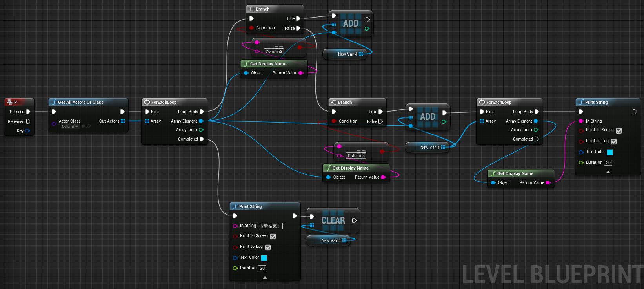Click Duration field on bottom Print String
This screenshot has width=644, height=289.
click(x=262, y=268)
